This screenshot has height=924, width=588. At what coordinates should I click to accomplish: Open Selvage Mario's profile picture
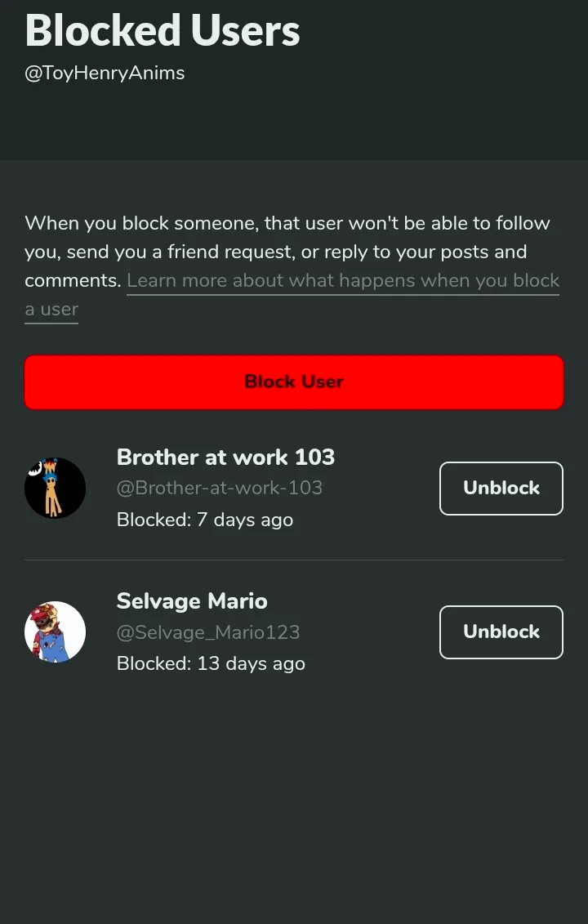pos(55,632)
